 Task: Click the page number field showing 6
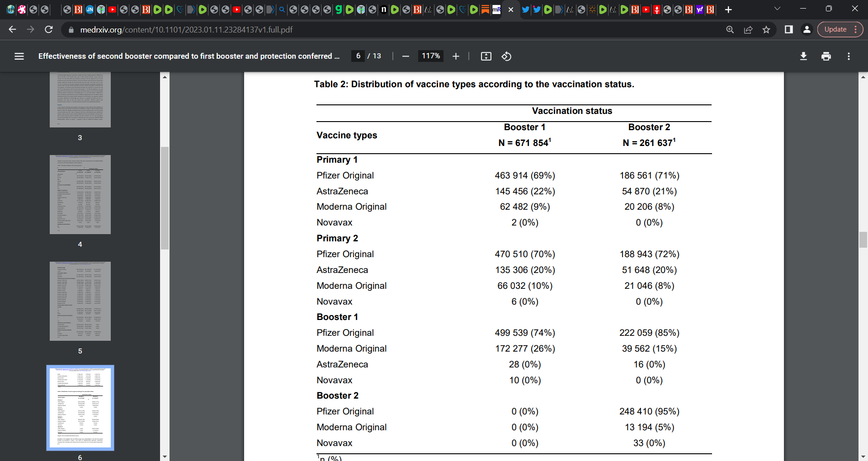click(x=358, y=56)
